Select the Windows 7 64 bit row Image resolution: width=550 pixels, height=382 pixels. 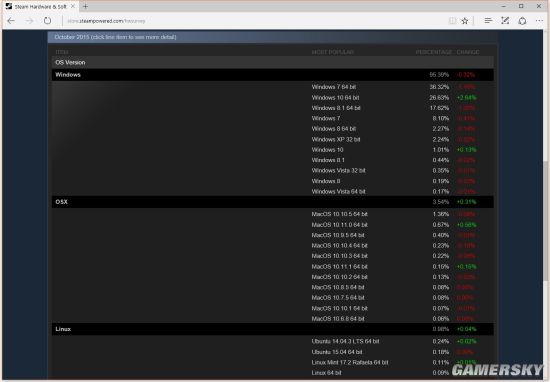pos(273,87)
